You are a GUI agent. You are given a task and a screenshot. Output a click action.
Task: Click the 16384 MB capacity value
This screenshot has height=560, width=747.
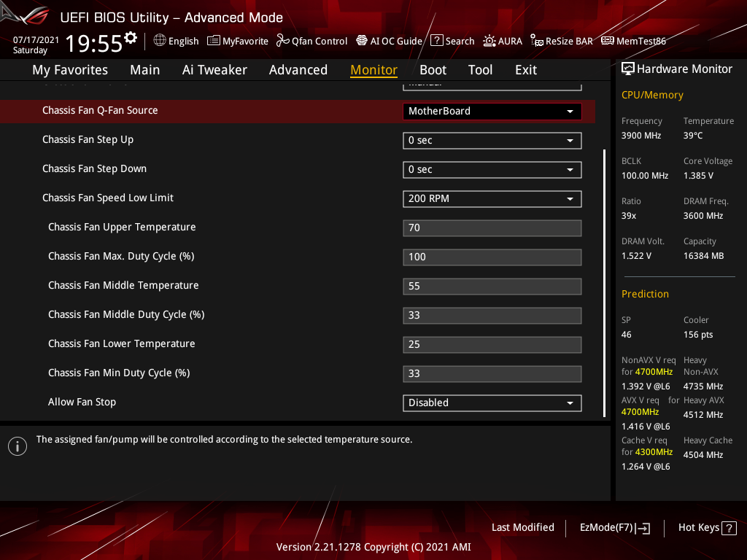704,256
